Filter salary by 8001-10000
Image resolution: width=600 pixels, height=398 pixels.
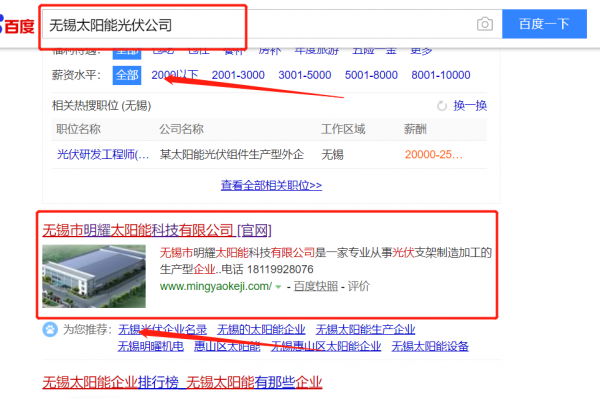tap(441, 75)
